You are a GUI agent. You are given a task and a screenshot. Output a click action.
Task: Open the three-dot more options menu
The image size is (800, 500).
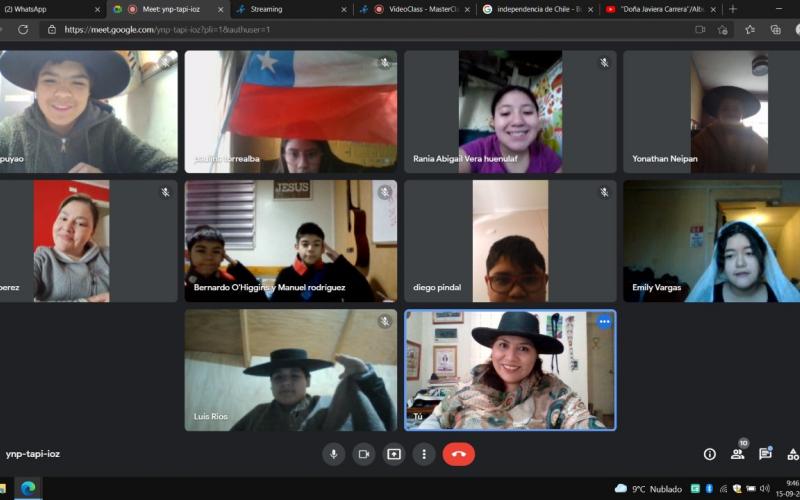(x=424, y=454)
